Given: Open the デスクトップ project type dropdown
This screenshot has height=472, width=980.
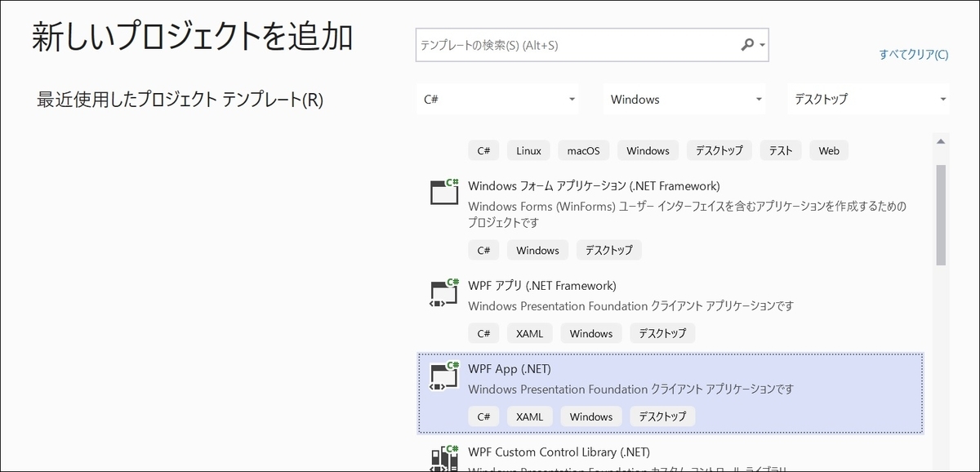Looking at the screenshot, I should tap(869, 99).
